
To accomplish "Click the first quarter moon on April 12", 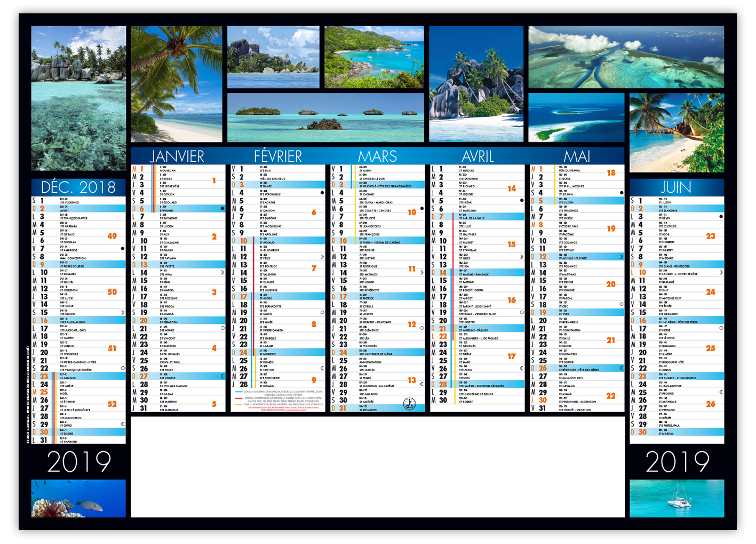I will pos(522,257).
